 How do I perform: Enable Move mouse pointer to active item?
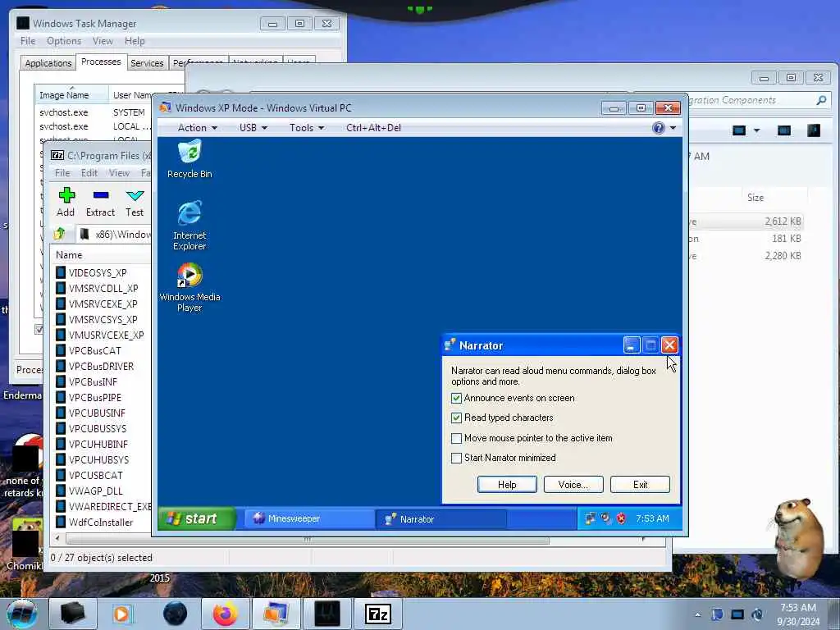coord(456,438)
